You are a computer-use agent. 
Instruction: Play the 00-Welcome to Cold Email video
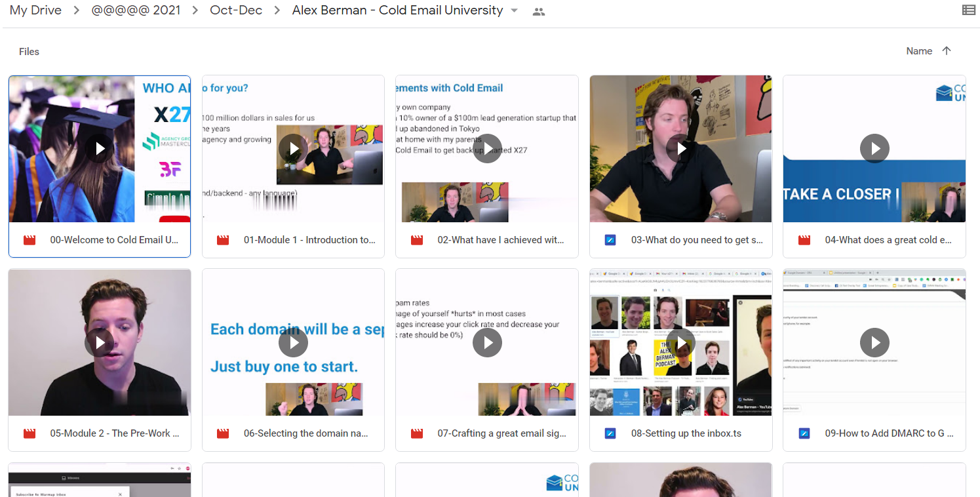(x=100, y=149)
